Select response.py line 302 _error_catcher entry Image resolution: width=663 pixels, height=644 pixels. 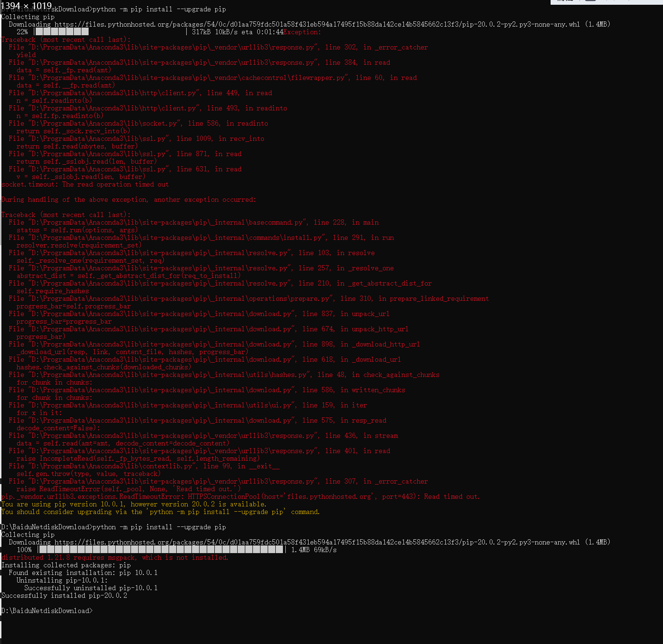(x=218, y=47)
